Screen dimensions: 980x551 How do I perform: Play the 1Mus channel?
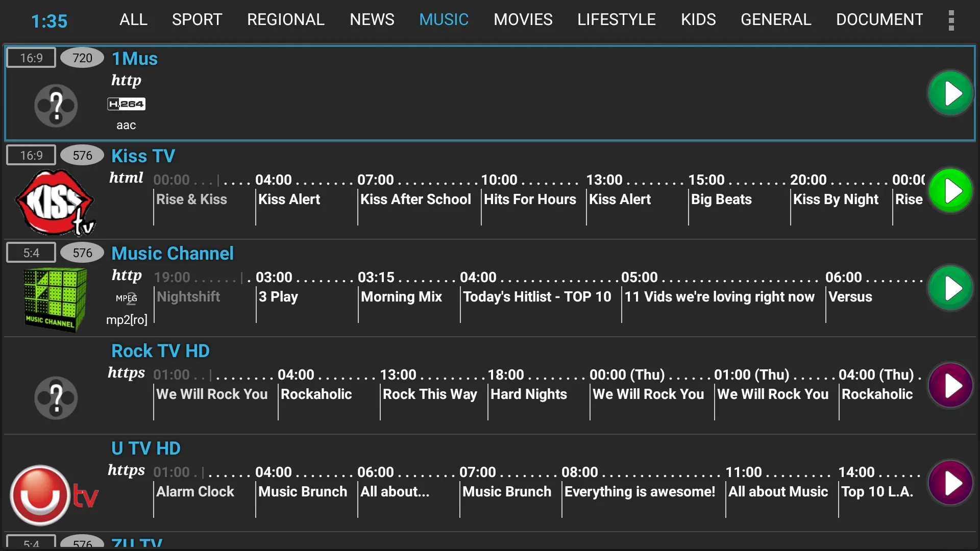(951, 93)
